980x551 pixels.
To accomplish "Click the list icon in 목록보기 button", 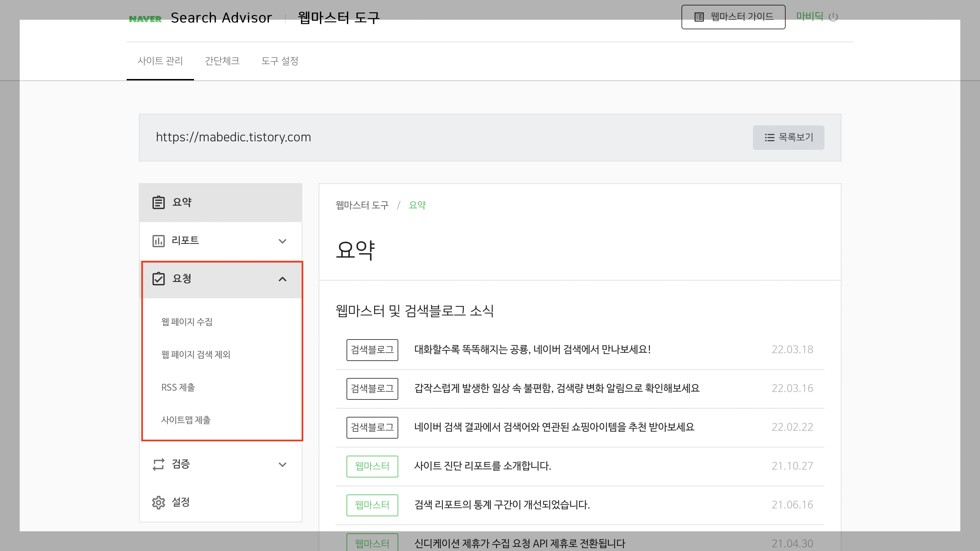I will pyautogui.click(x=769, y=137).
